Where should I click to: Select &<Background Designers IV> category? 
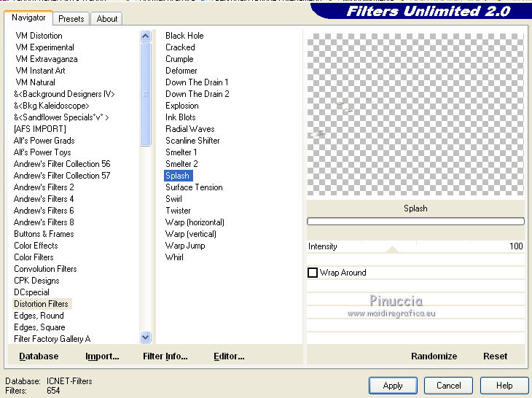pos(64,94)
